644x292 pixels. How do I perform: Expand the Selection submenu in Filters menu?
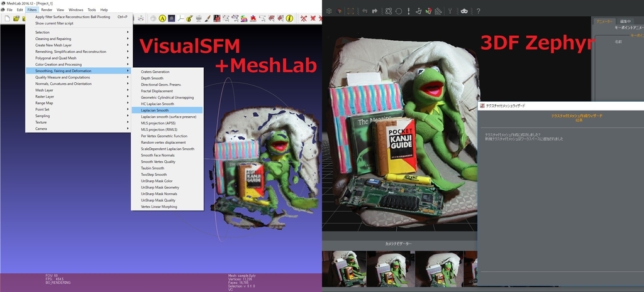coord(77,33)
